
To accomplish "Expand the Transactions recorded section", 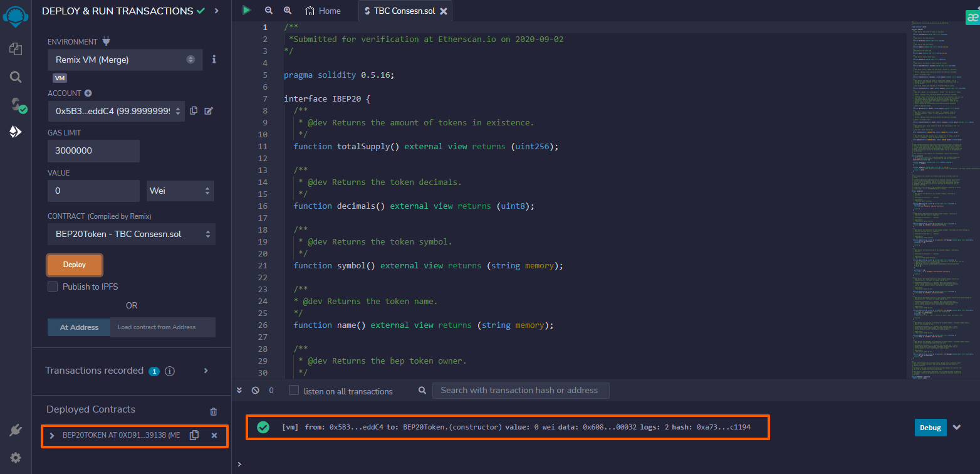I will tap(206, 371).
